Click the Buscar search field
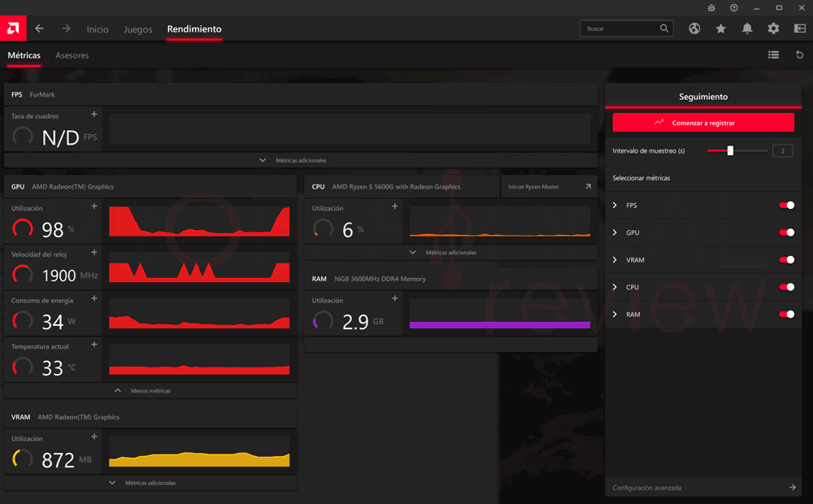Viewport: 813px width, 504px height. [x=626, y=28]
